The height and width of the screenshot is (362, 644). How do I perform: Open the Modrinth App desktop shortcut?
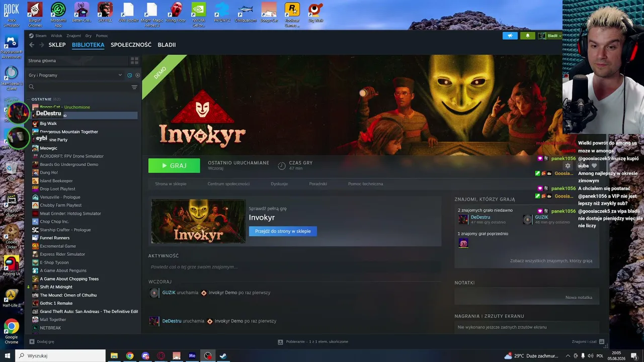click(58, 15)
